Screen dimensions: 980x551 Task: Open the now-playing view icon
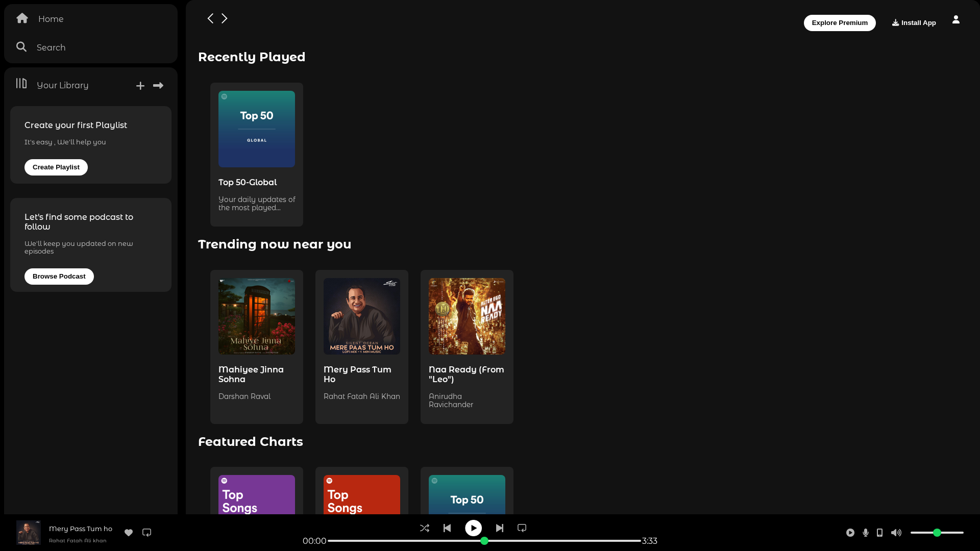coord(850,533)
